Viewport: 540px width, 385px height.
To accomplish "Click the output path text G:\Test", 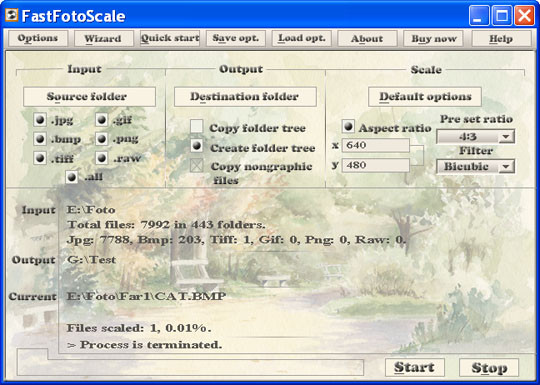I will click(x=92, y=259).
